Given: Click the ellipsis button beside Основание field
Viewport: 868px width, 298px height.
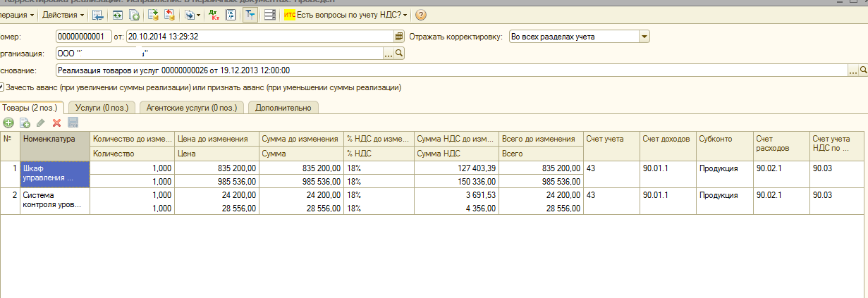Looking at the screenshot, I should click(x=852, y=70).
